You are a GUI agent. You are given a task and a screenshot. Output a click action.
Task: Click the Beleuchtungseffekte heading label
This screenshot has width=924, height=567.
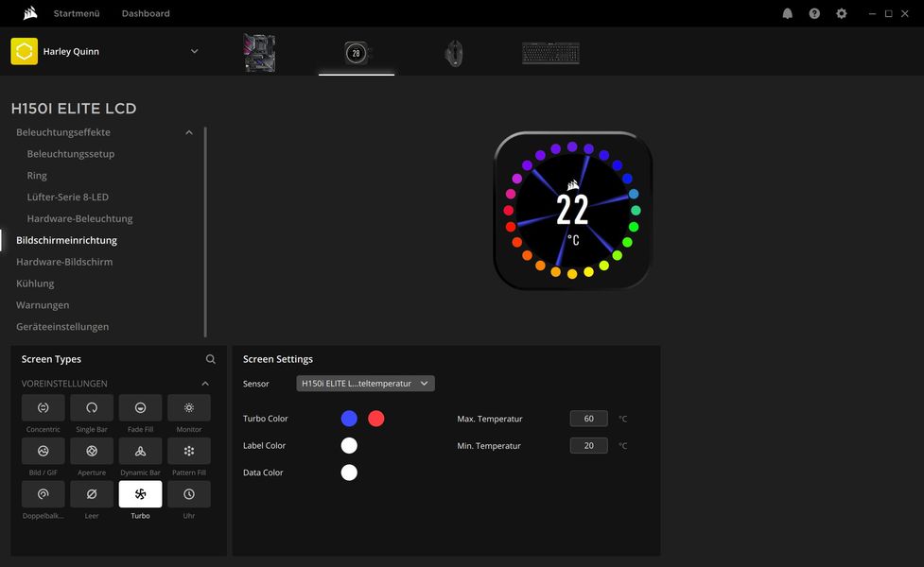point(63,132)
